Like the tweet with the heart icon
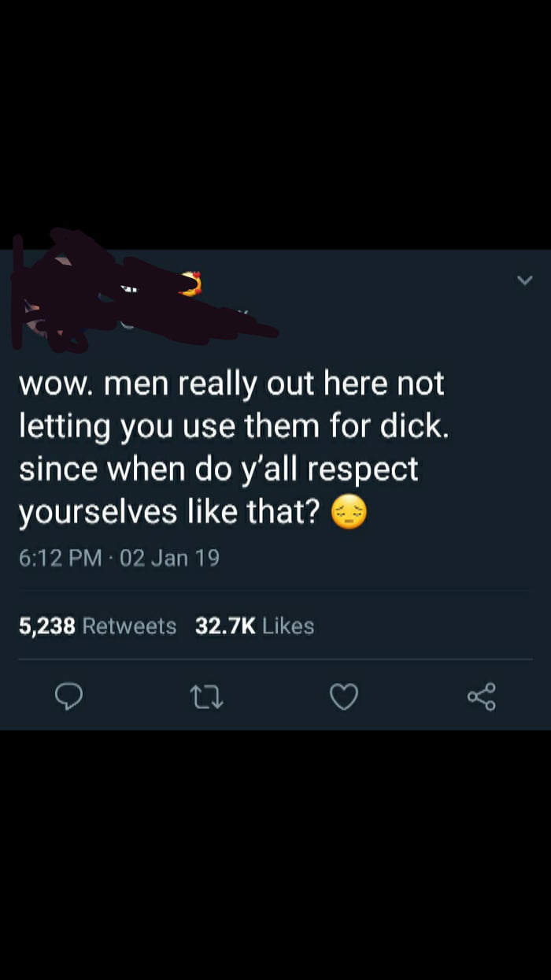The height and width of the screenshot is (980, 551). 344,696
